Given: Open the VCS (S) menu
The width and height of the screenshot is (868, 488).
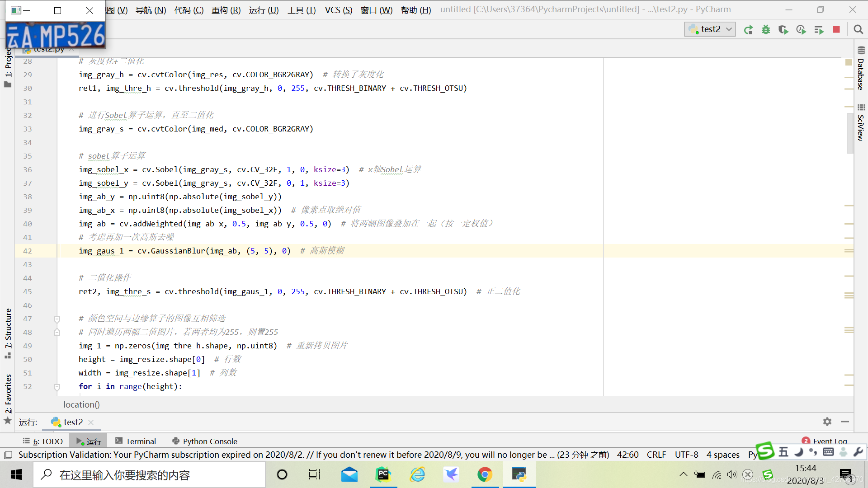Looking at the screenshot, I should click(x=338, y=10).
